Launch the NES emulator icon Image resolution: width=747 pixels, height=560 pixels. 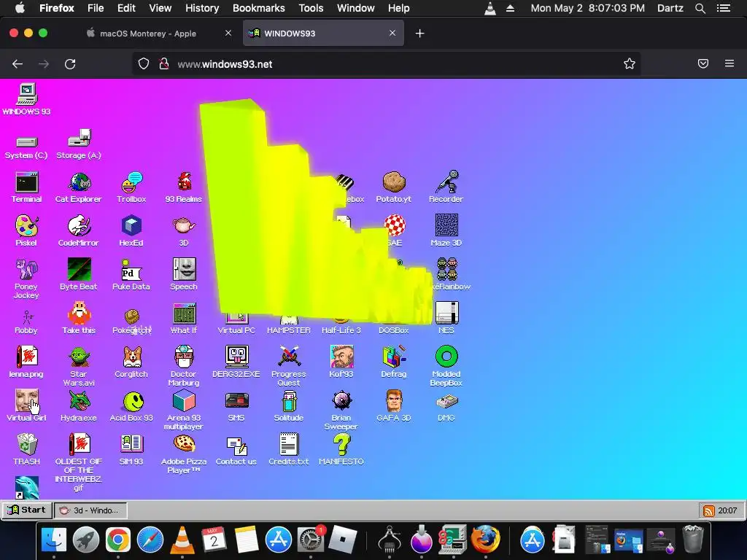[446, 313]
